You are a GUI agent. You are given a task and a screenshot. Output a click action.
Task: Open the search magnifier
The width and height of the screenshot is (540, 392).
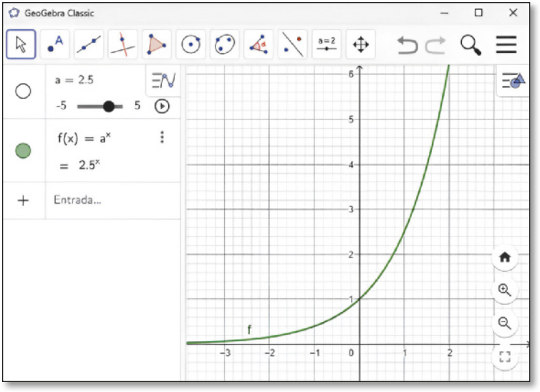click(x=471, y=44)
